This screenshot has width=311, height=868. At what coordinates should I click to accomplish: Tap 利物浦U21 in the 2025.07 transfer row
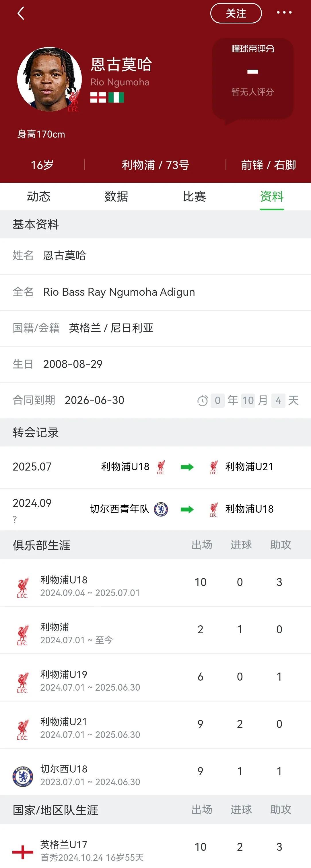click(249, 467)
